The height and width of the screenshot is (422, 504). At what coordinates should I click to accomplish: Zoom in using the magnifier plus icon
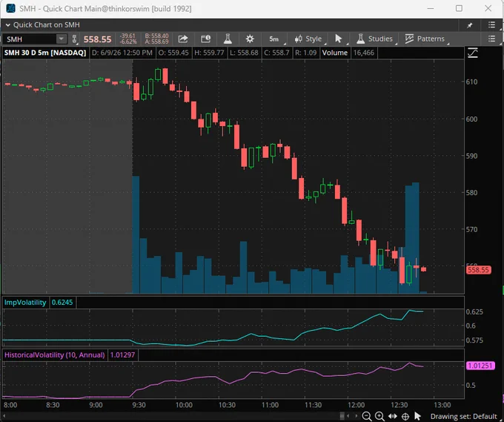click(x=379, y=416)
